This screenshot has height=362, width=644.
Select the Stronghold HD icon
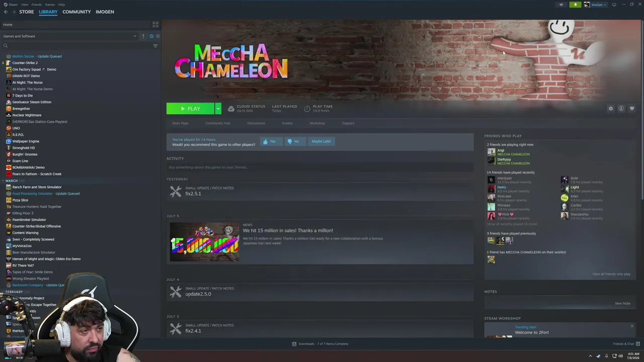coord(9,148)
